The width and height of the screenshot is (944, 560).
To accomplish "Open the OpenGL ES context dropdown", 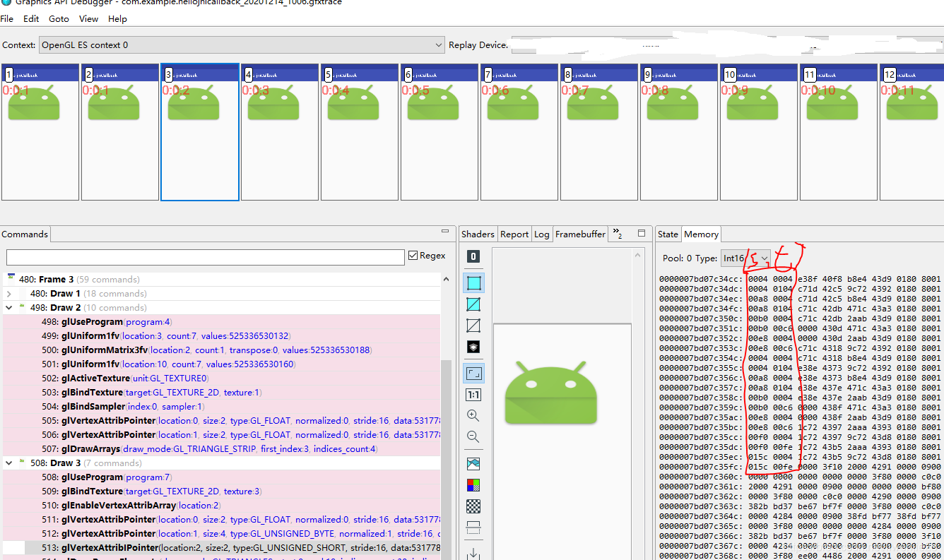I will pyautogui.click(x=242, y=44).
